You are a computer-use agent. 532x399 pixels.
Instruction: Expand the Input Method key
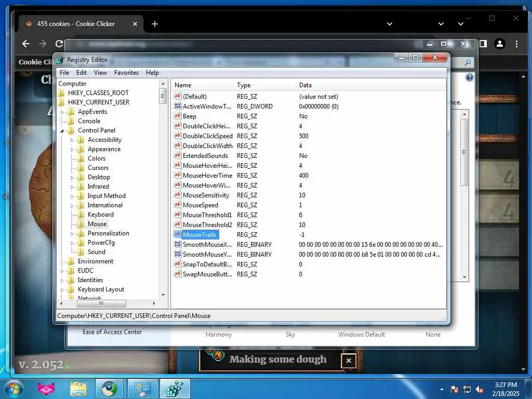click(x=72, y=196)
